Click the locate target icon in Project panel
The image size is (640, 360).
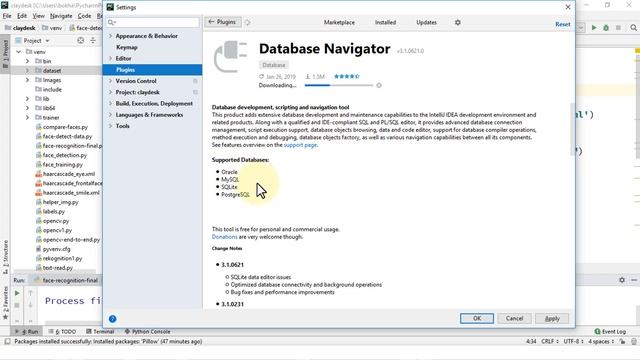click(x=81, y=40)
